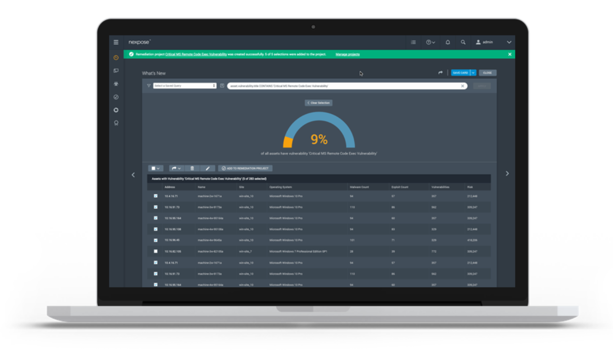The height and width of the screenshot is (364, 613).
Task: Click the orange segment of the gauge
Action: pos(287,143)
